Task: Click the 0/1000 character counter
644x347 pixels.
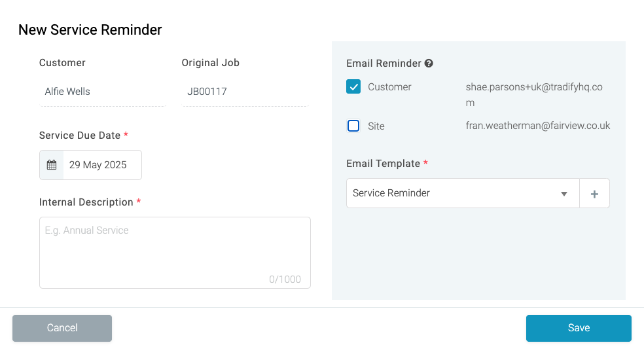Action: point(285,280)
